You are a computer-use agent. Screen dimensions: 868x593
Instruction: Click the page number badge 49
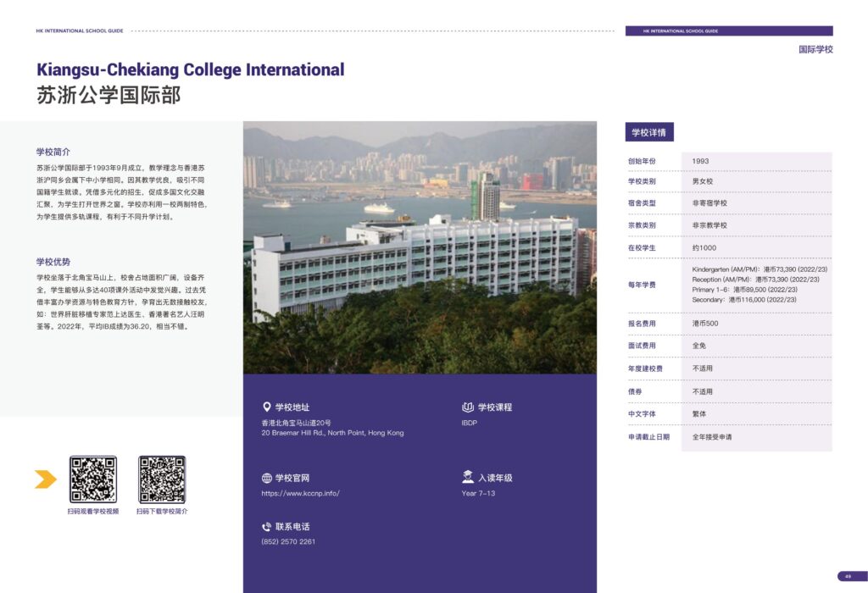click(851, 576)
